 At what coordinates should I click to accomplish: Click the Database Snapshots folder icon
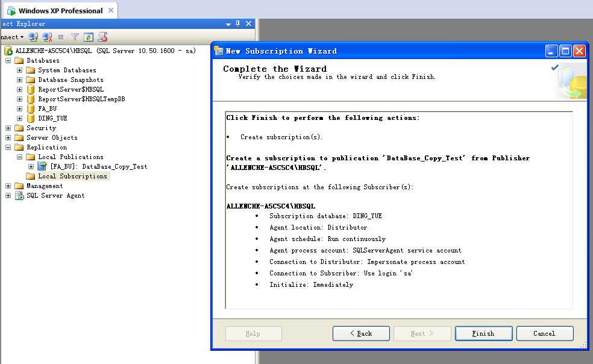tap(31, 80)
